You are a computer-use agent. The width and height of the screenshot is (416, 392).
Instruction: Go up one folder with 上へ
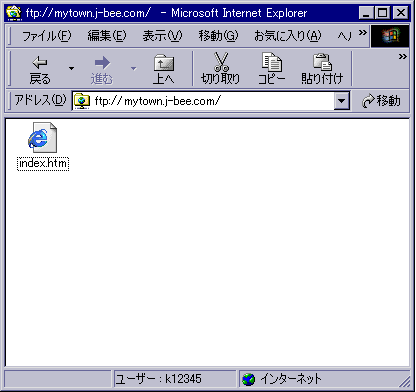point(164,69)
